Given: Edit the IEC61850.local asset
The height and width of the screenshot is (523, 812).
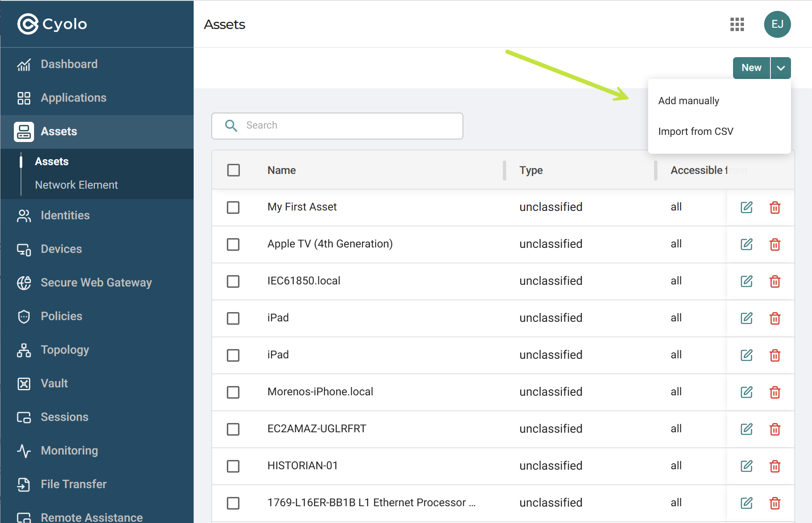Looking at the screenshot, I should (x=746, y=281).
